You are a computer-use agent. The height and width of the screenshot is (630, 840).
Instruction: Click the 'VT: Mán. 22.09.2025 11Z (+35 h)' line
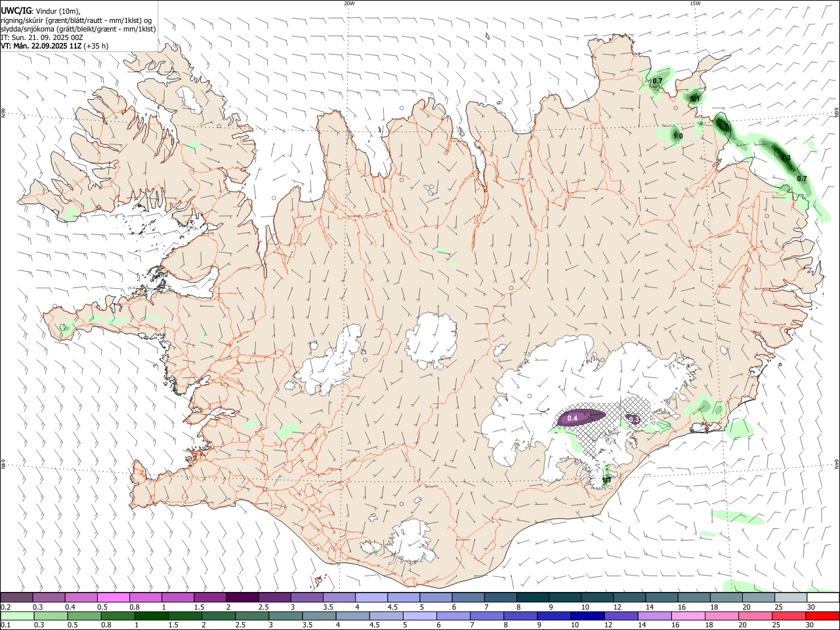click(x=54, y=46)
